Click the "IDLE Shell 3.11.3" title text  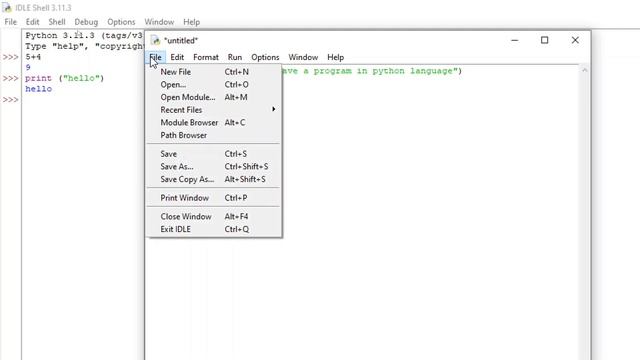point(43,8)
